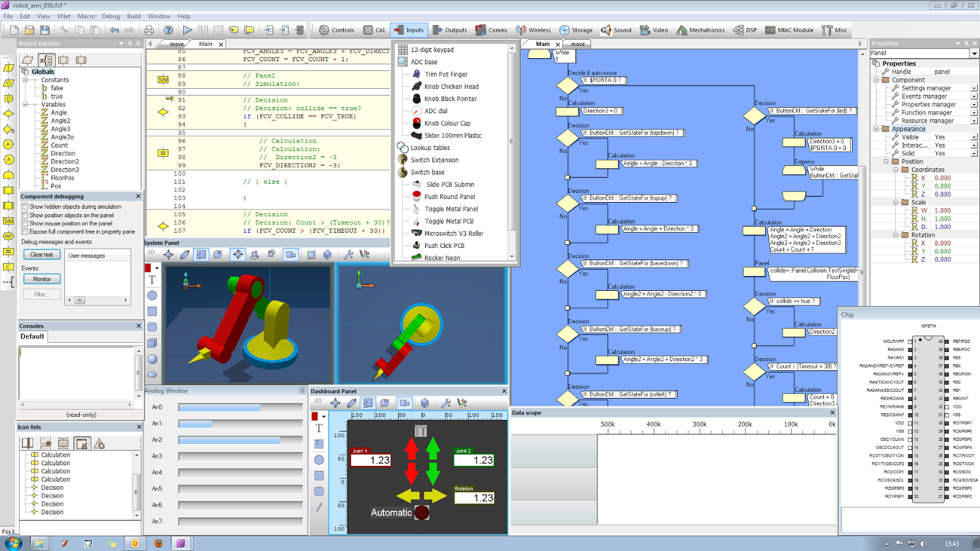
Task: Select the Toggle Metal PCB component
Action: [x=449, y=221]
